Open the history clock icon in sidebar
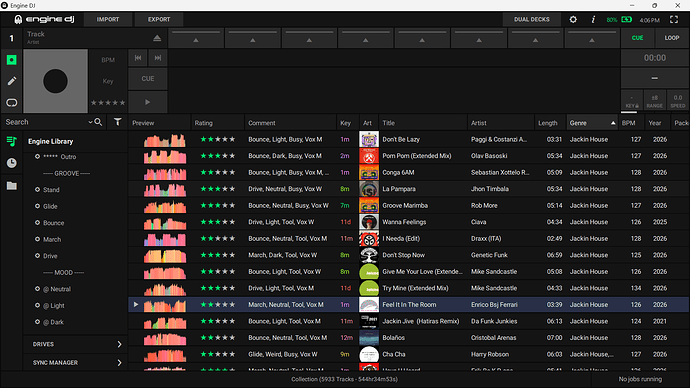Image resolution: width=690 pixels, height=388 pixels. 12,163
